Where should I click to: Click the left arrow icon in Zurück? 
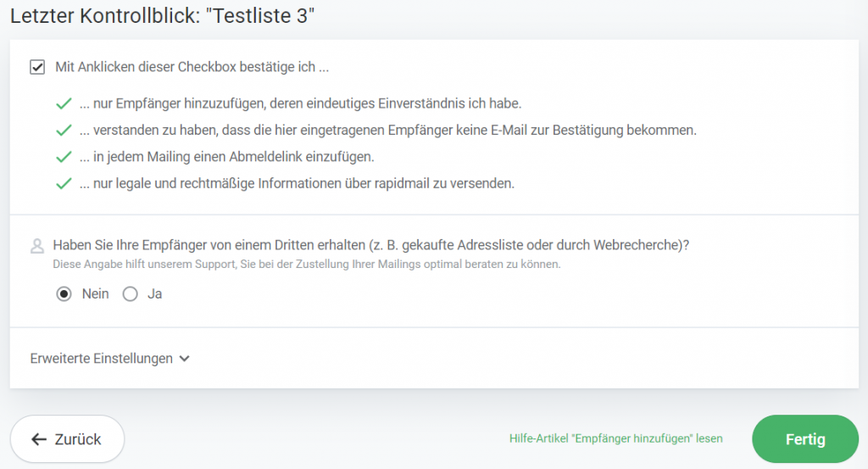[38, 439]
